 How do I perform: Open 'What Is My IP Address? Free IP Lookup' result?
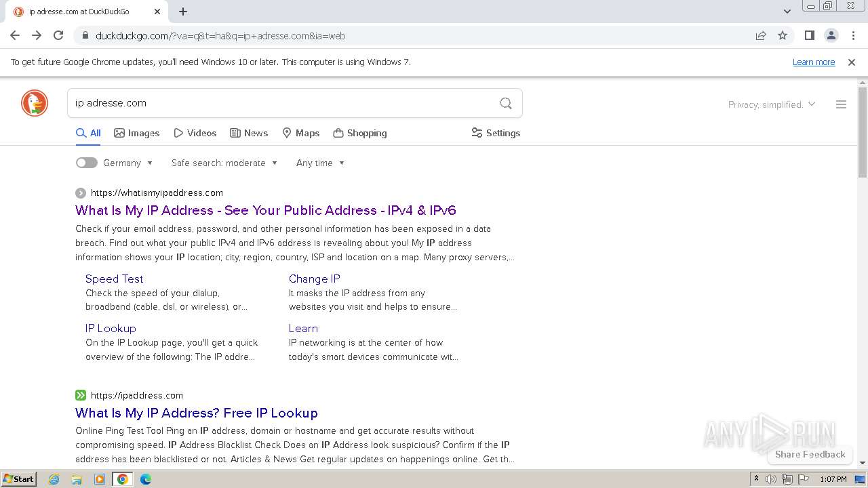pyautogui.click(x=197, y=413)
